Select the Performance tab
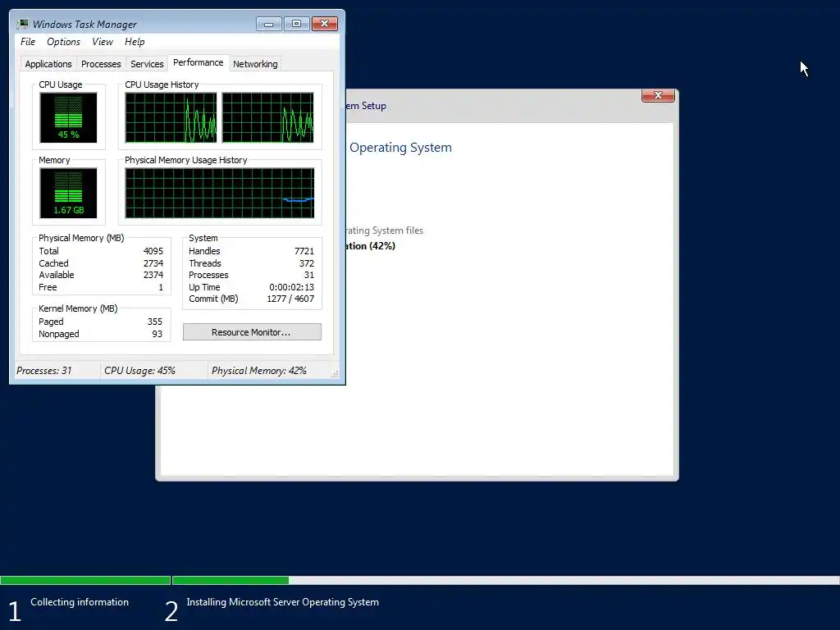840x630 pixels. (x=199, y=62)
